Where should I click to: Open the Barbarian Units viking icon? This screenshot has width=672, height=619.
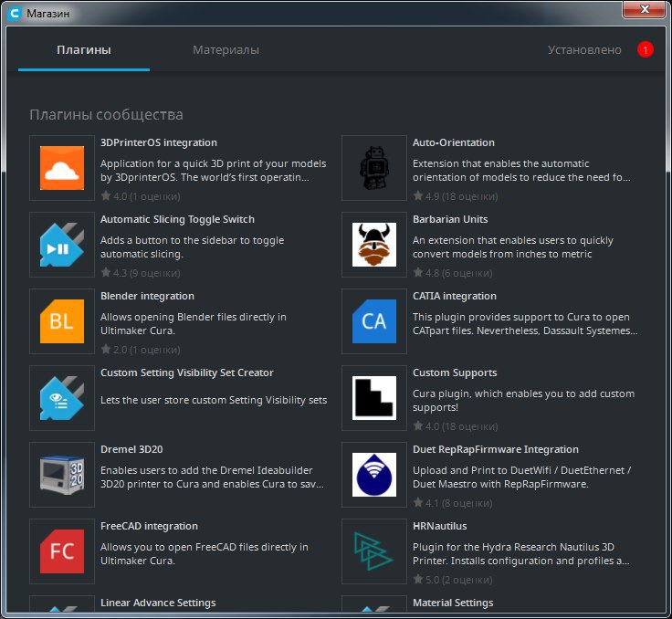374,245
